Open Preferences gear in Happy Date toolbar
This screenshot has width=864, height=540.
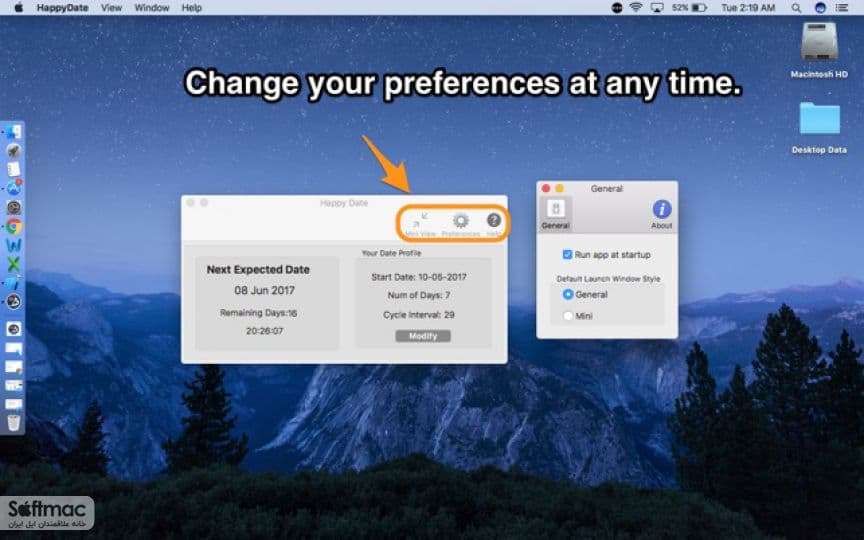point(461,222)
